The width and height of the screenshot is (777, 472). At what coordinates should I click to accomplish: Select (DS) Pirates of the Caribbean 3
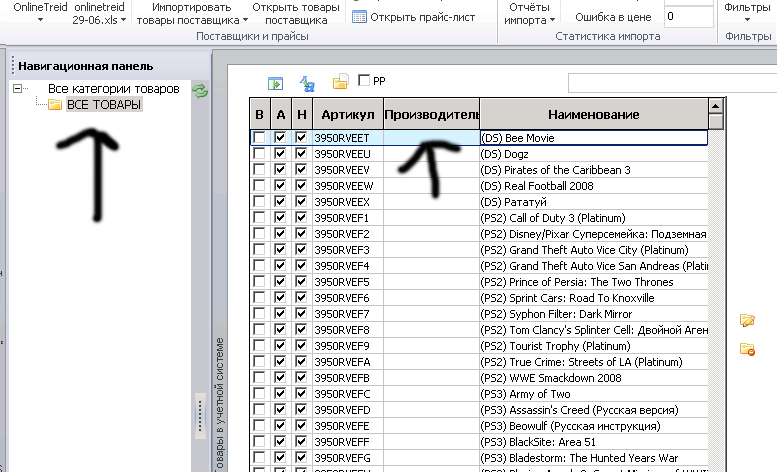point(594,170)
